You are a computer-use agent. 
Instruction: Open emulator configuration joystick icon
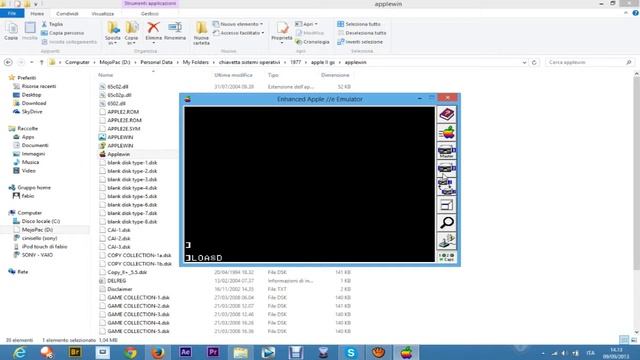point(447,241)
